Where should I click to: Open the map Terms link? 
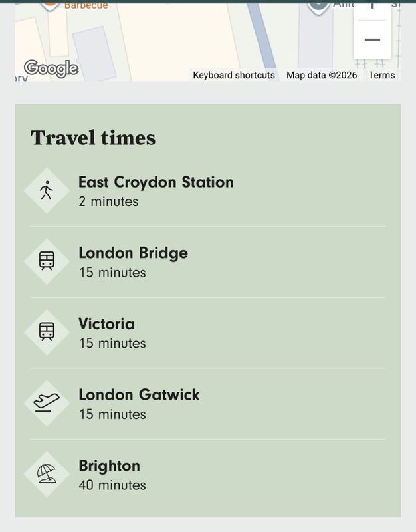(x=382, y=75)
